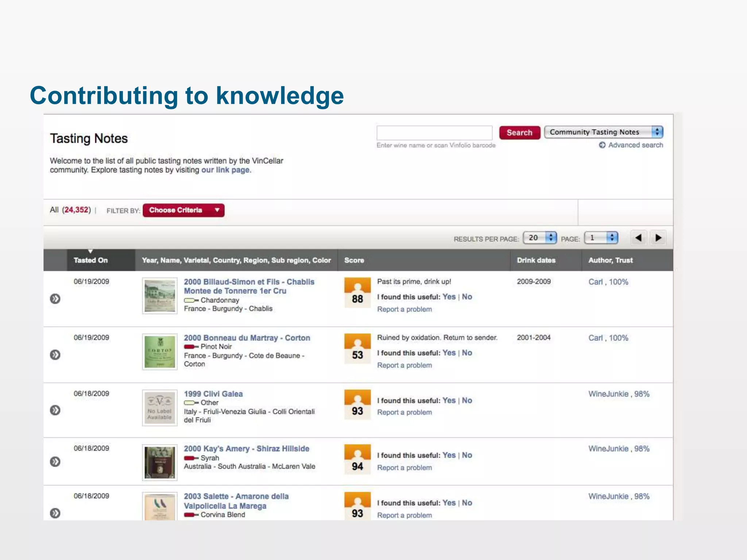
Task: Open the Results Per Page 20 dropdown
Action: click(540, 238)
